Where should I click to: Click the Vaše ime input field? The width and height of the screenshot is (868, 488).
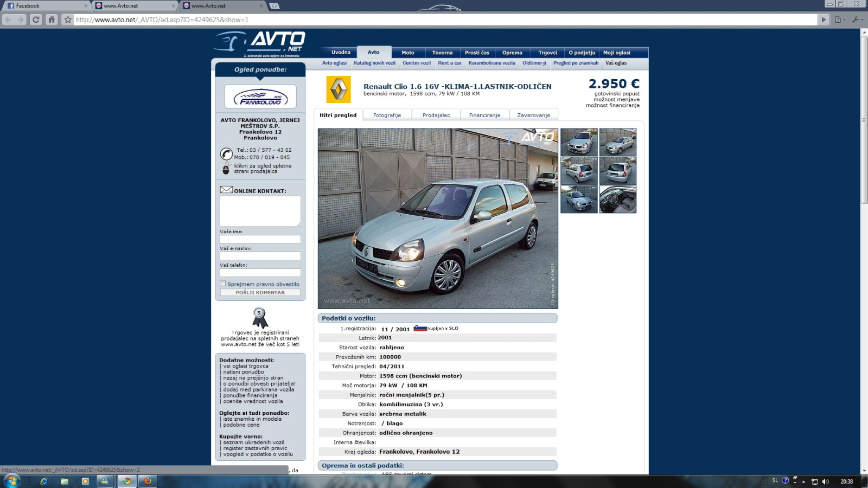(260, 239)
